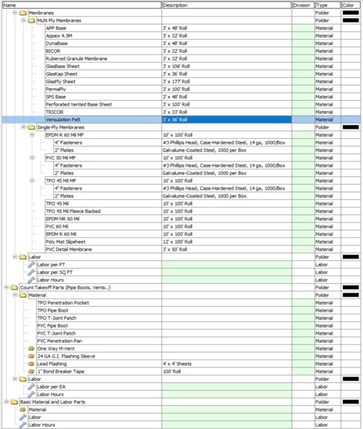363x429 pixels.
Task: Open the black color swatch for Membranes
Action: click(x=351, y=13)
